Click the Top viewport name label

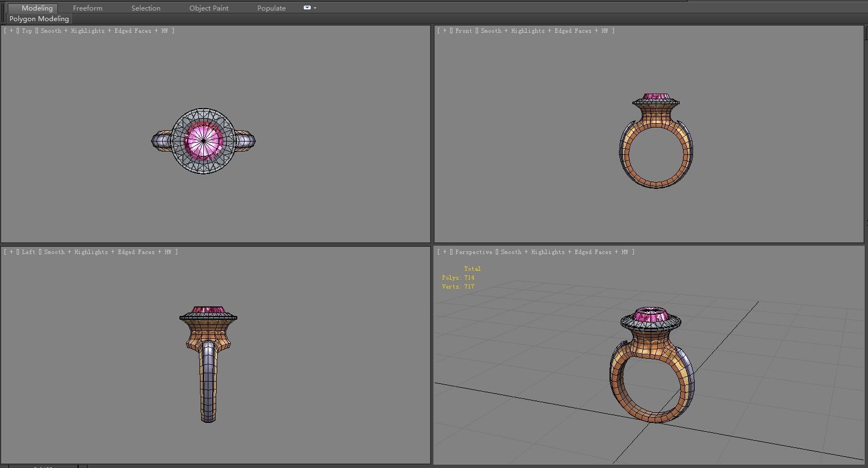27,31
